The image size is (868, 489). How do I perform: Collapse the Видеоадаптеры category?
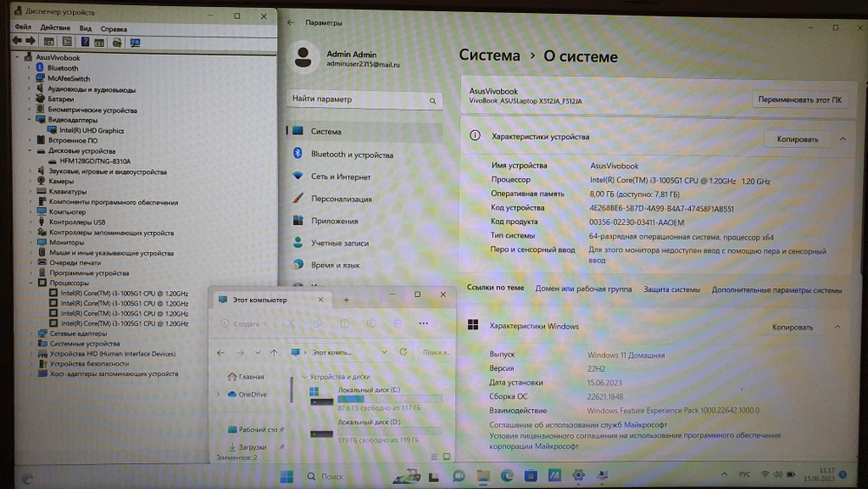point(30,120)
